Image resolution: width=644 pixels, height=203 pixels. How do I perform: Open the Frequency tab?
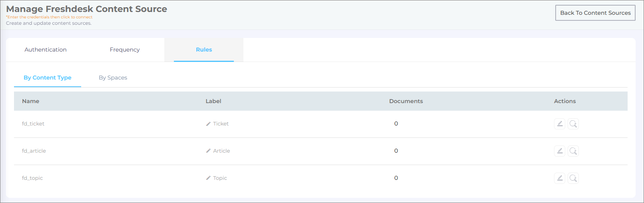point(125,50)
